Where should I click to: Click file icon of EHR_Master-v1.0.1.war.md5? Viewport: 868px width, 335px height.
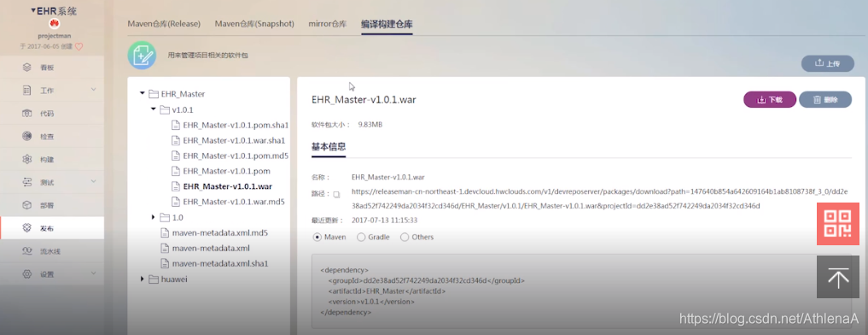176,202
